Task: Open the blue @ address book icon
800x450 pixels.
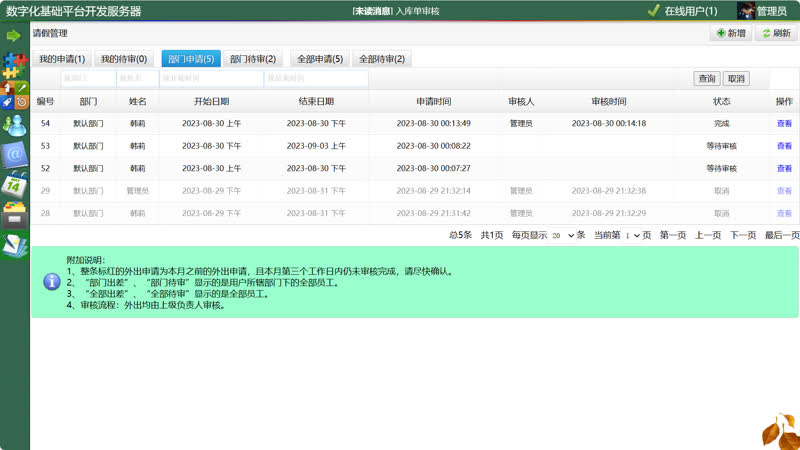Action: [14, 155]
